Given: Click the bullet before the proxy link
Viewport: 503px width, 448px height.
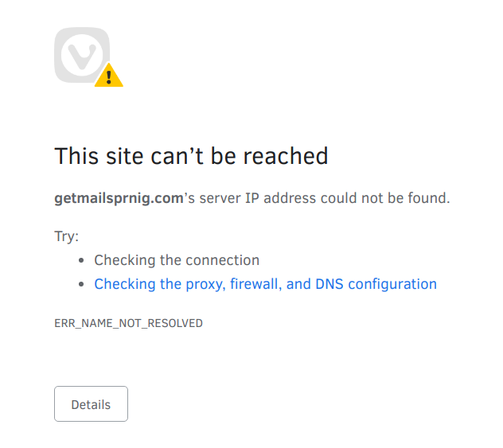Looking at the screenshot, I should pos(81,284).
